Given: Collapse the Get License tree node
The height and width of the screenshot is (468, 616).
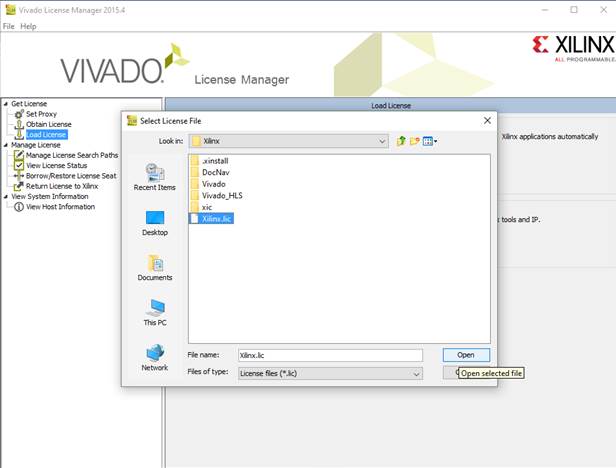Looking at the screenshot, I should click(6, 104).
